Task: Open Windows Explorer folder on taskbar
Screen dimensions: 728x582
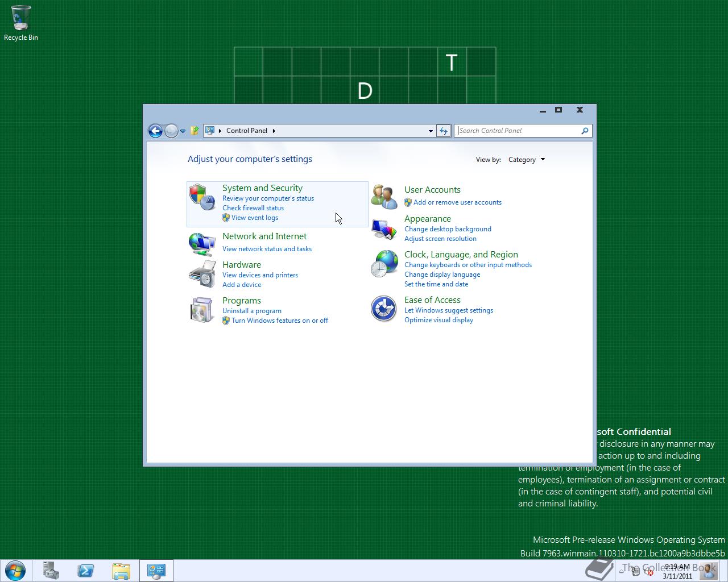Action: pyautogui.click(x=121, y=571)
